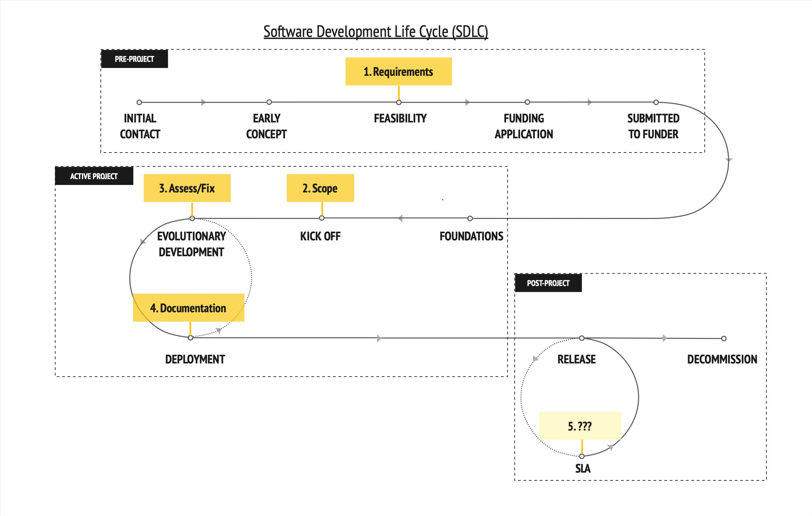Viewport: 812px width, 516px height.
Task: Click arrowhead between RELEASE and DECOMMISSION
Action: click(x=665, y=338)
